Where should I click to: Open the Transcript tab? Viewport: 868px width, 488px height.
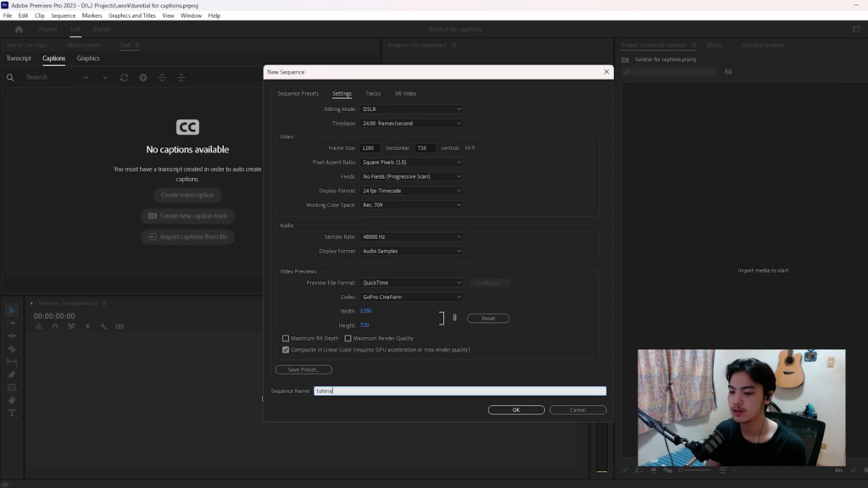pos(19,58)
